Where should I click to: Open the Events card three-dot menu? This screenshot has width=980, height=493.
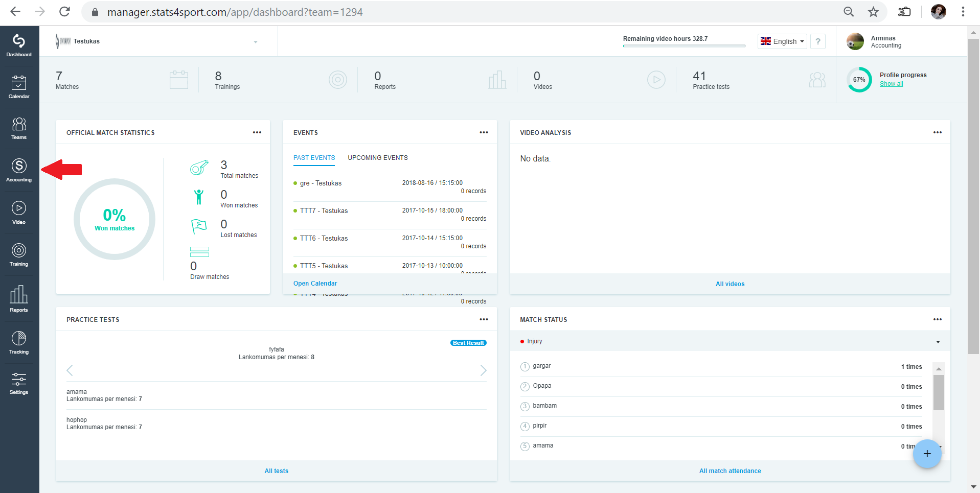pyautogui.click(x=484, y=132)
